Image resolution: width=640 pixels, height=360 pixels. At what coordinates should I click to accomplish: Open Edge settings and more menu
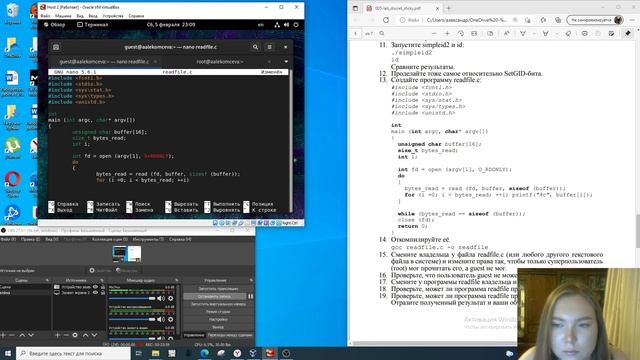pyautogui.click(x=633, y=20)
